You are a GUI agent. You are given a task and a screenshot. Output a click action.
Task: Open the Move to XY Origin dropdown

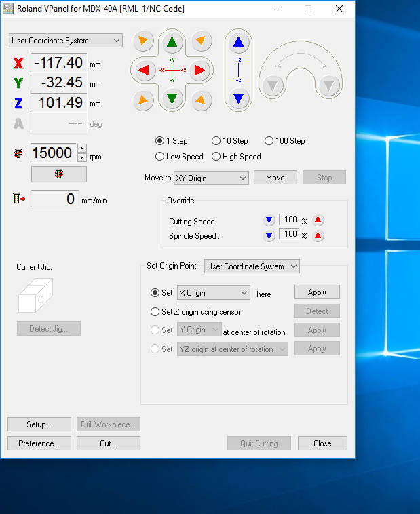(211, 178)
